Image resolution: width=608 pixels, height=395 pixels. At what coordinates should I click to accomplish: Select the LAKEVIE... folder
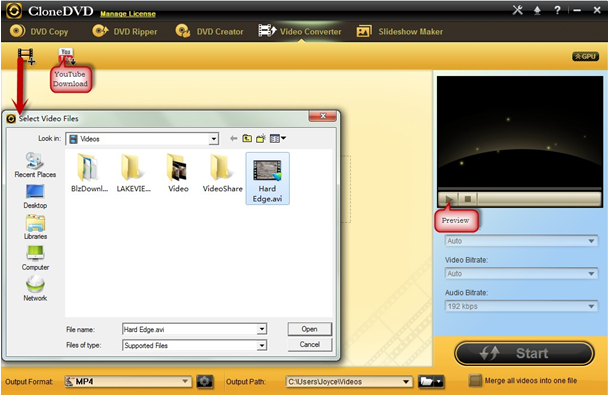click(133, 173)
